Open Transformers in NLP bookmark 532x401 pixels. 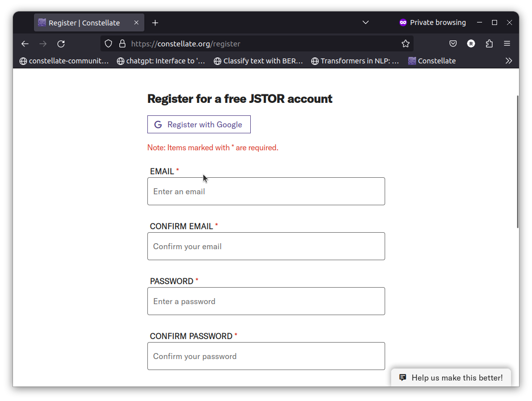click(x=355, y=61)
